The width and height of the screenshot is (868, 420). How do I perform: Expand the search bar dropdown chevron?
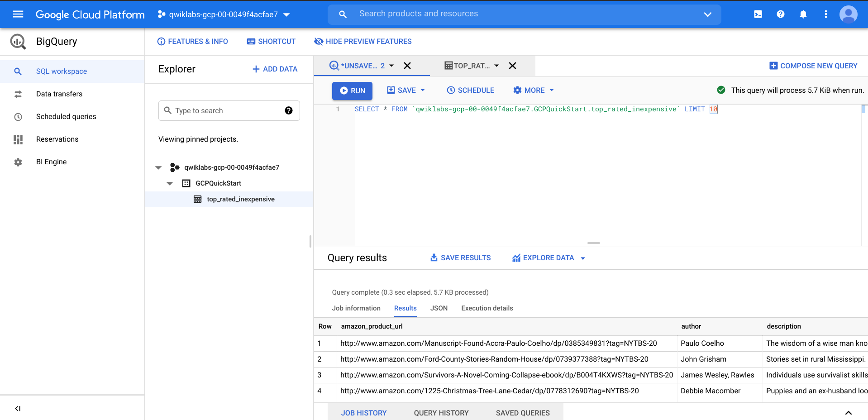pos(708,14)
